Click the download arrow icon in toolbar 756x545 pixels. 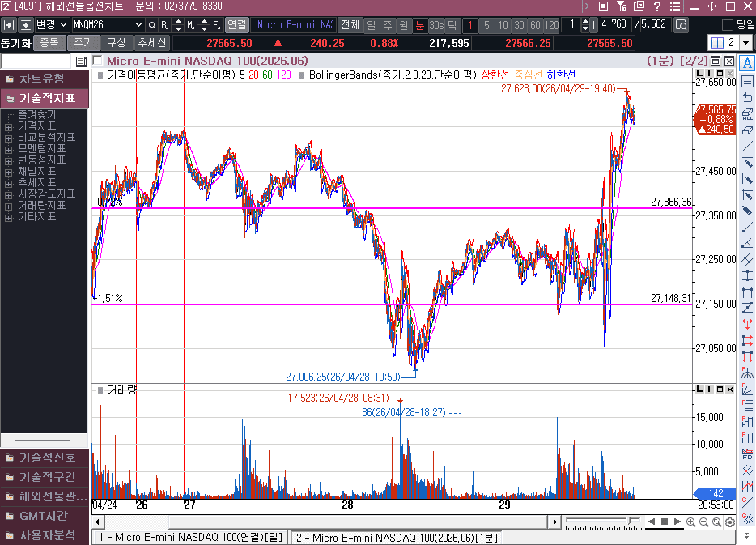[x=26, y=25]
